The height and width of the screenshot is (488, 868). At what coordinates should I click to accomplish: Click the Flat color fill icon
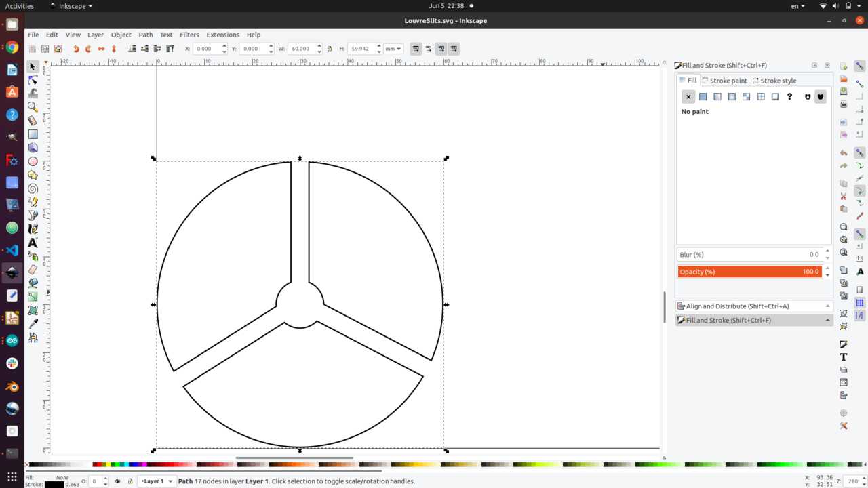pos(703,97)
